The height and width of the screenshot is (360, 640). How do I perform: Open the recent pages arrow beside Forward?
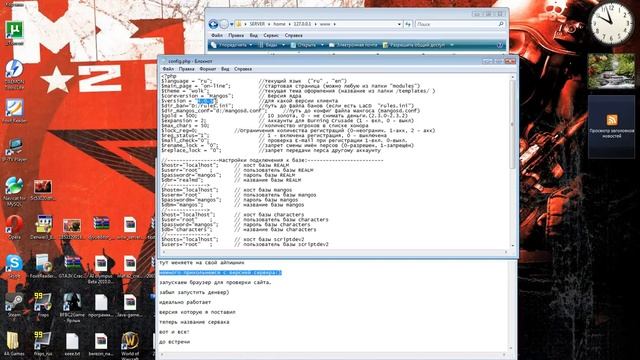231,24
